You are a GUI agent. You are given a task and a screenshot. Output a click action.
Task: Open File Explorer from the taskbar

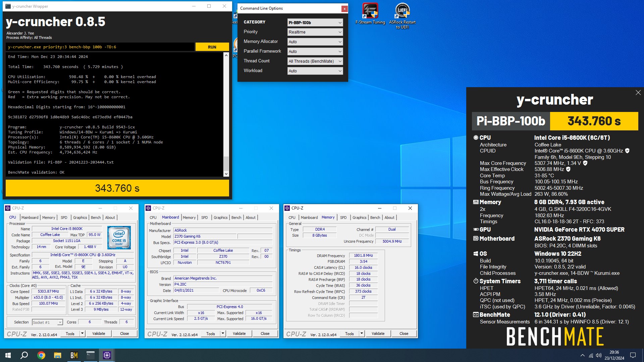coord(58,355)
